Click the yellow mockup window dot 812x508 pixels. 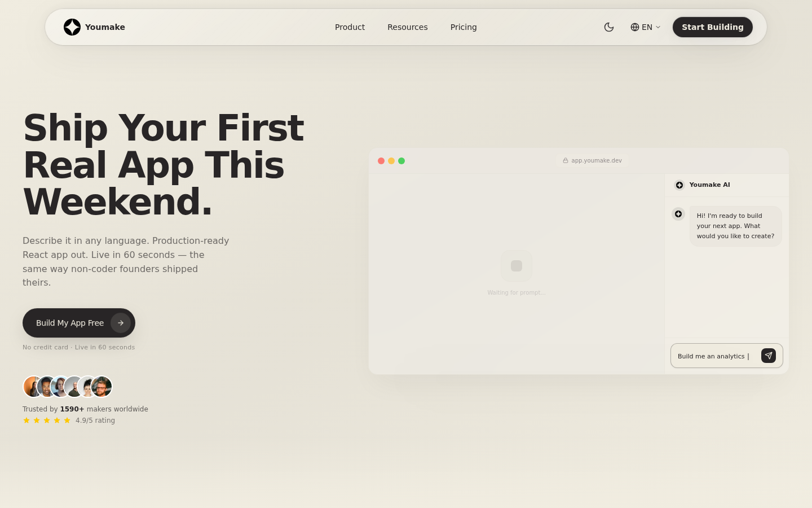(x=391, y=161)
